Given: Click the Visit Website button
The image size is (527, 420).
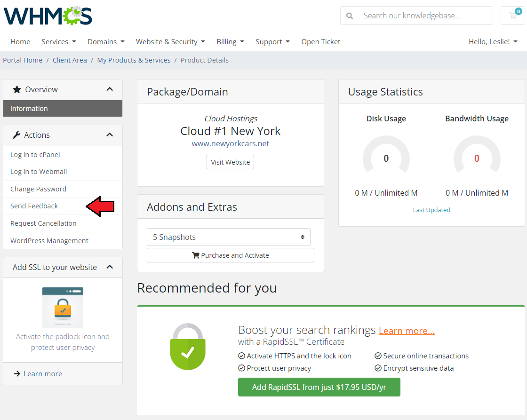Looking at the screenshot, I should point(230,162).
